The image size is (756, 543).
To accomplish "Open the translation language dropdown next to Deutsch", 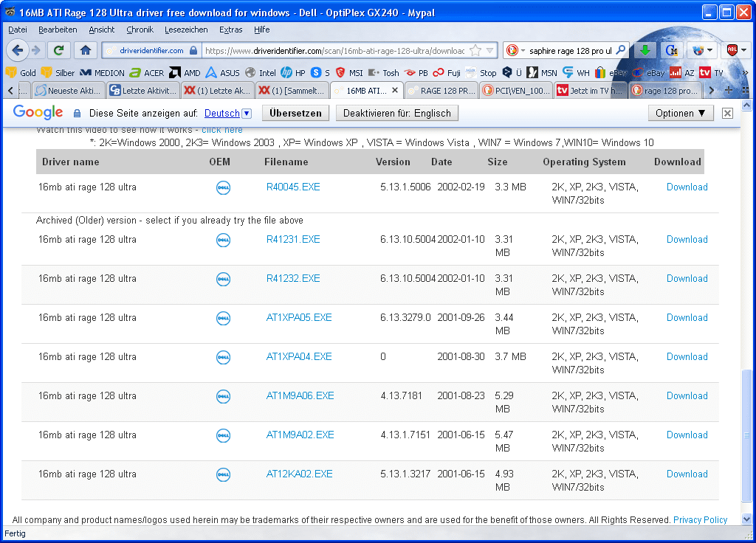I will pyautogui.click(x=247, y=113).
